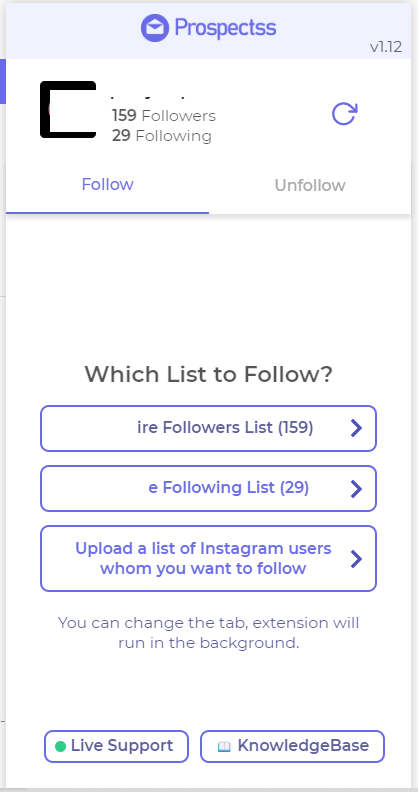Click the Which List to Follow? heading

208,374
